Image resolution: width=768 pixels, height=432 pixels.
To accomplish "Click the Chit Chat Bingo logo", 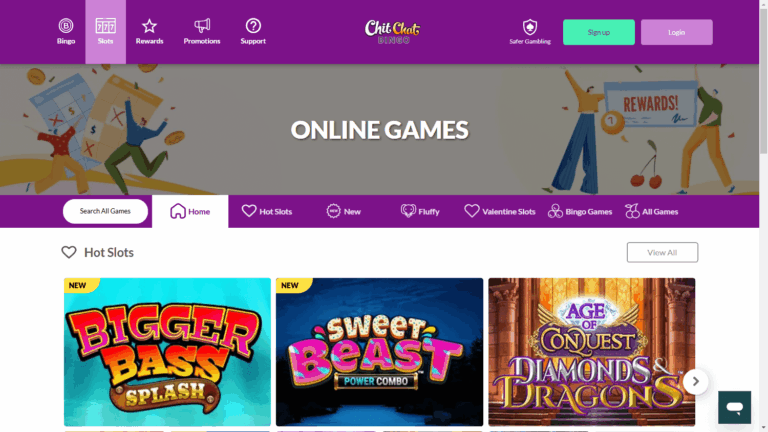I will 392,32.
